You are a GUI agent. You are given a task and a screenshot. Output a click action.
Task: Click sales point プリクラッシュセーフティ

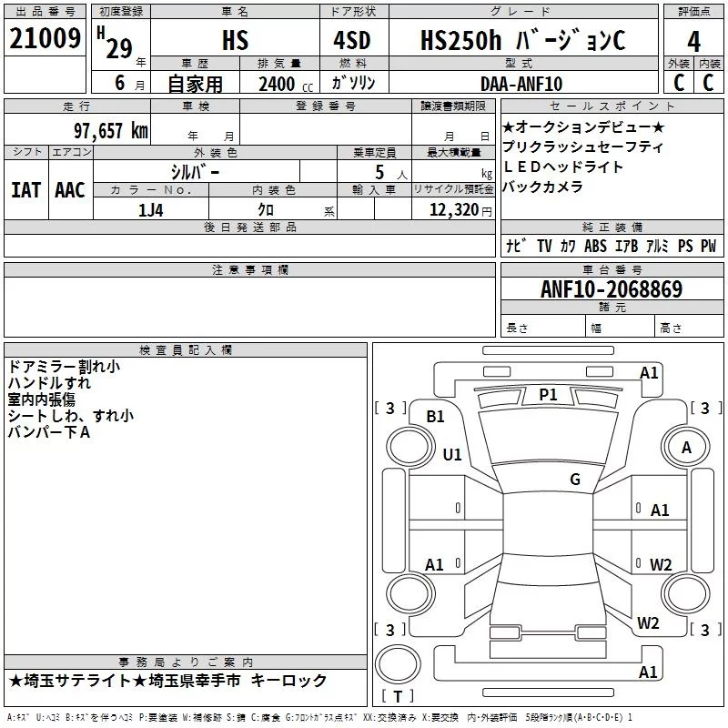(582, 147)
